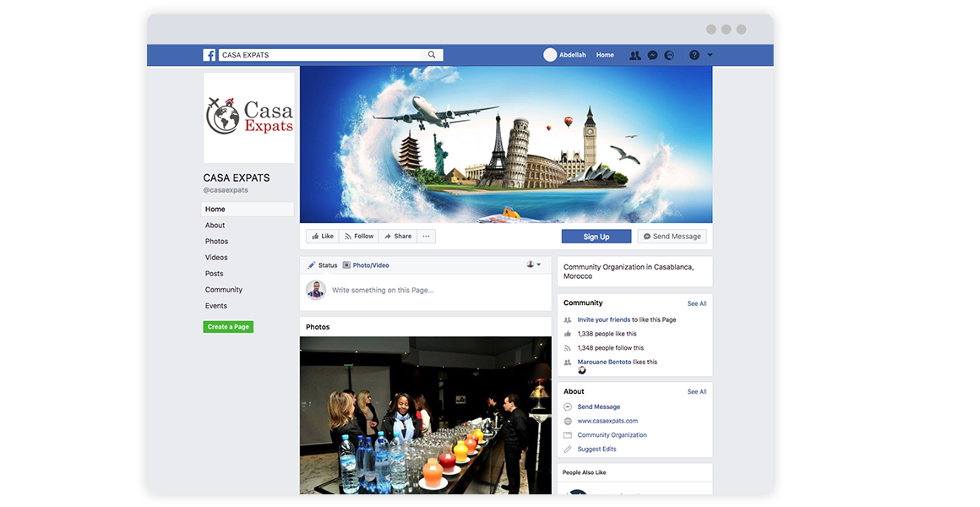Toggle Like on the Casa Expats page
This screenshot has height=507, width=980.
[322, 237]
